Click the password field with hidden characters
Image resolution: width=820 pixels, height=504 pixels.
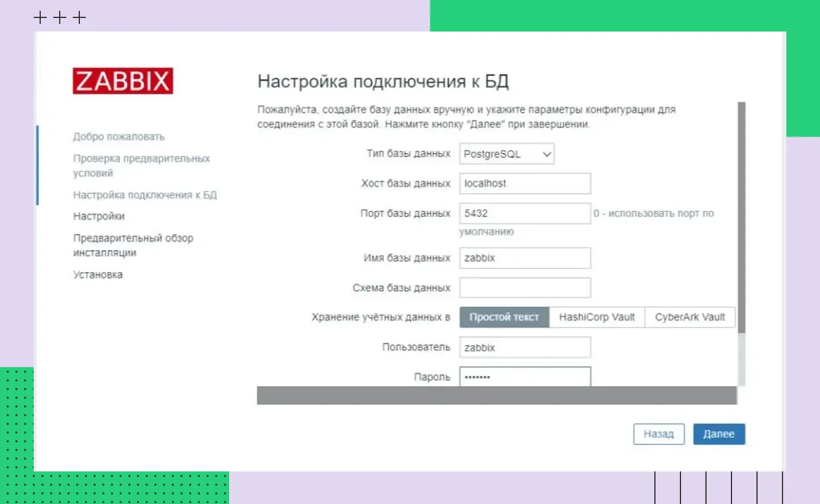[x=525, y=376]
